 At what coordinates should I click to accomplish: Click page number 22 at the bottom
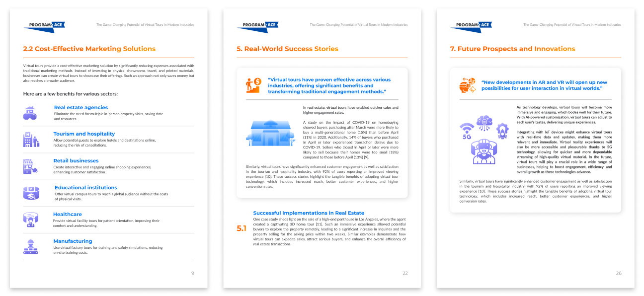click(405, 273)
